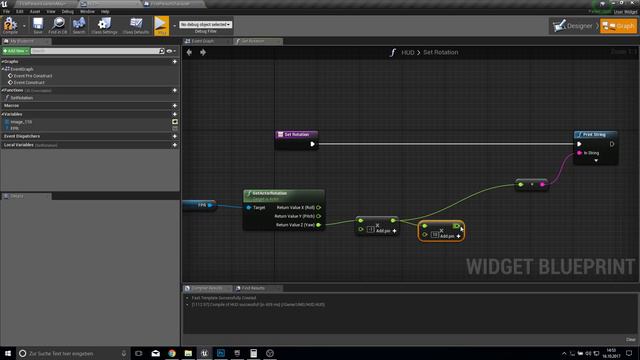Open the Asset menu
Screen dimensions: 640x360
click(x=35, y=11)
